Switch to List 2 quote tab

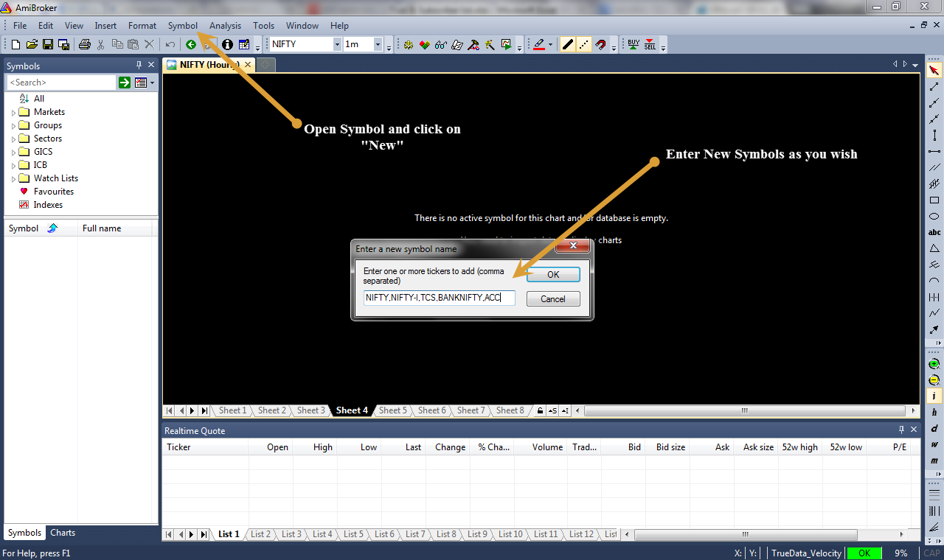pyautogui.click(x=260, y=534)
